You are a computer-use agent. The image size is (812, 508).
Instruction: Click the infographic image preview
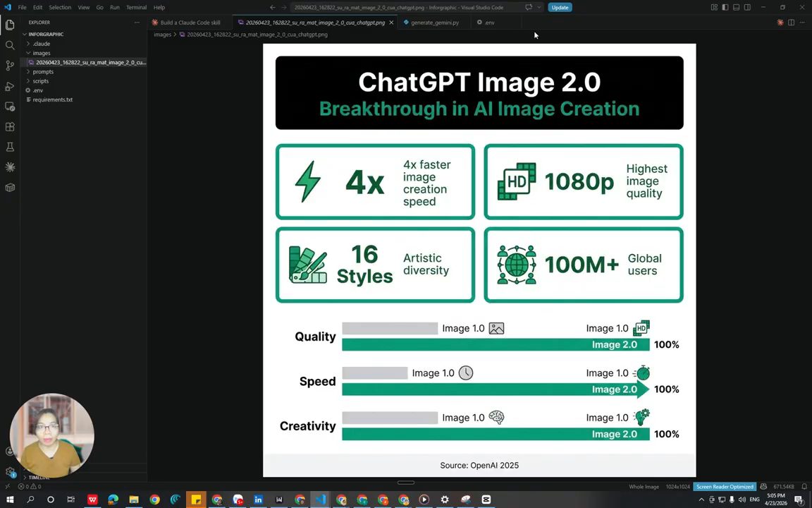click(479, 260)
